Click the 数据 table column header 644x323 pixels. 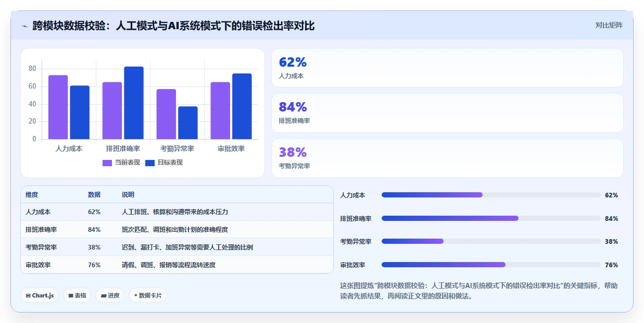94,195
